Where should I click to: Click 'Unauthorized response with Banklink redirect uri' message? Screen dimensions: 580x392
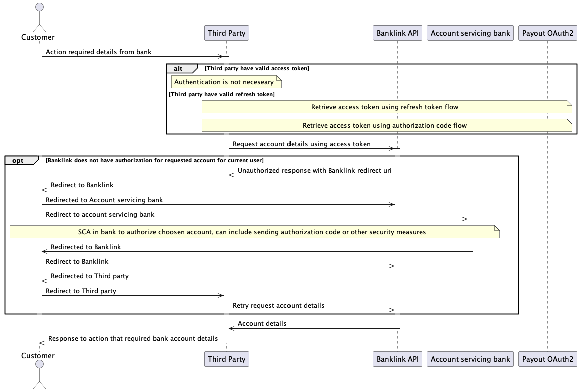315,171
